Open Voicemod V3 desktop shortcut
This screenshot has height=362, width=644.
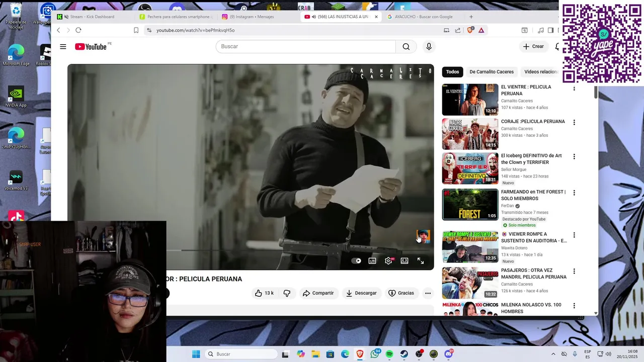(x=16, y=180)
